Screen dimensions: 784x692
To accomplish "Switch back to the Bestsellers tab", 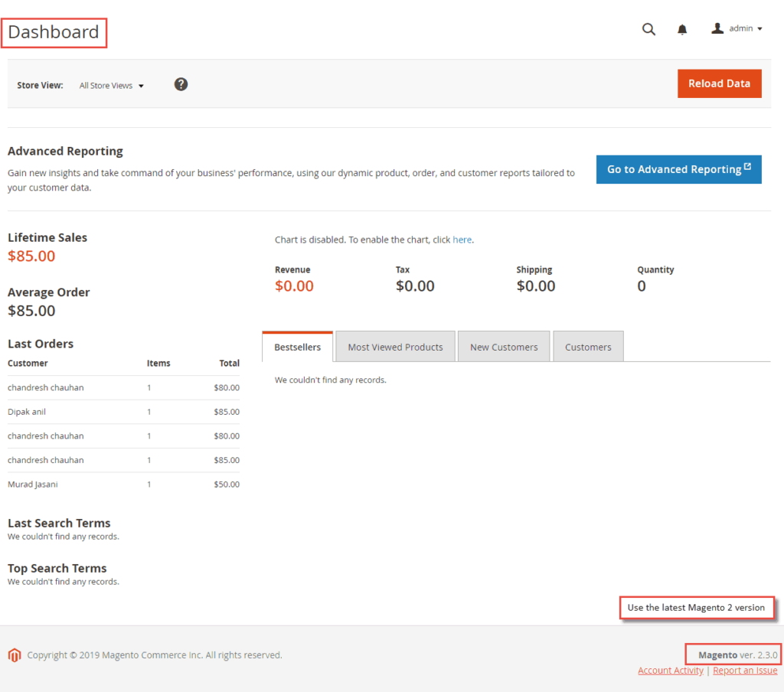I will point(297,346).
